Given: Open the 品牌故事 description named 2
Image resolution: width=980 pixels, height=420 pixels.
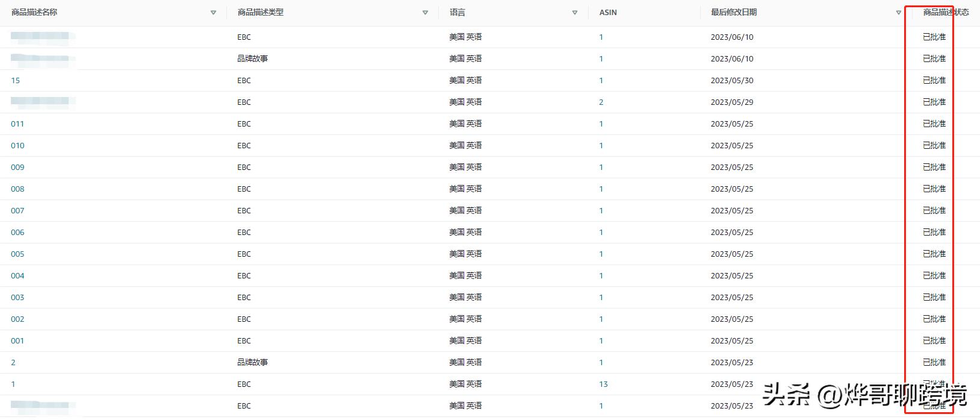Looking at the screenshot, I should [13, 362].
